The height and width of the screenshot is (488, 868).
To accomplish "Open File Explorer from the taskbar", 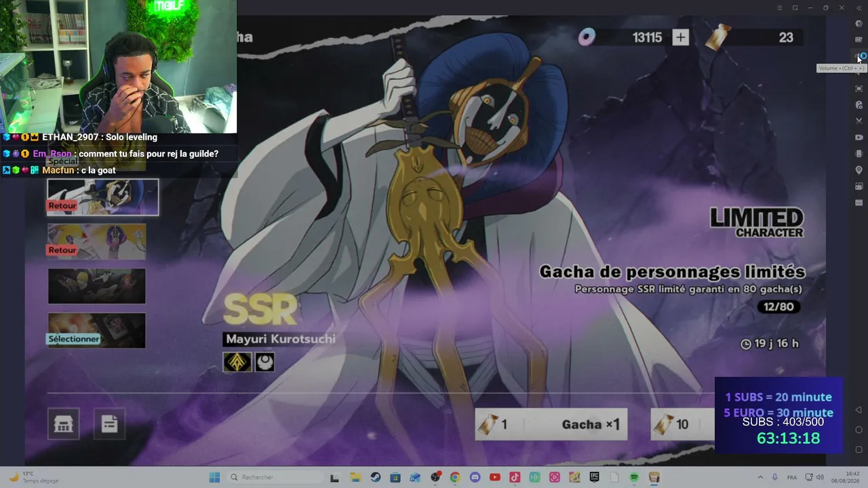I will click(355, 477).
